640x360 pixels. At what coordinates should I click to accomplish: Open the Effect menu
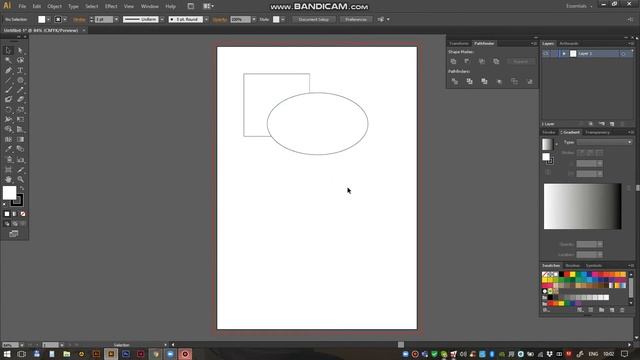click(x=111, y=6)
